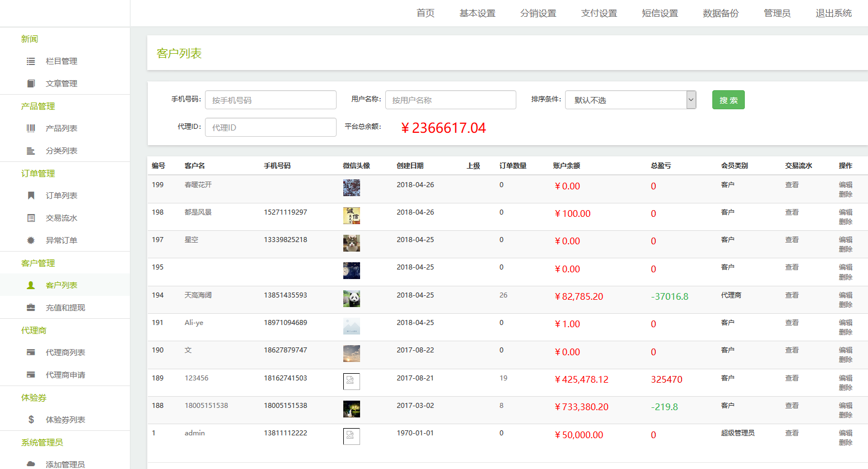Image resolution: width=868 pixels, height=469 pixels.
Task: Click the 交易流水 sidebar icon
Action: [31, 218]
